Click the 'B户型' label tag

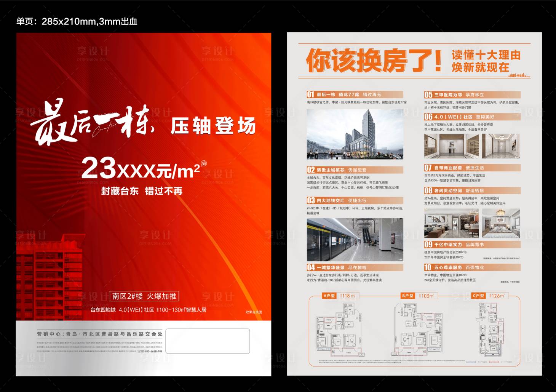click(407, 296)
